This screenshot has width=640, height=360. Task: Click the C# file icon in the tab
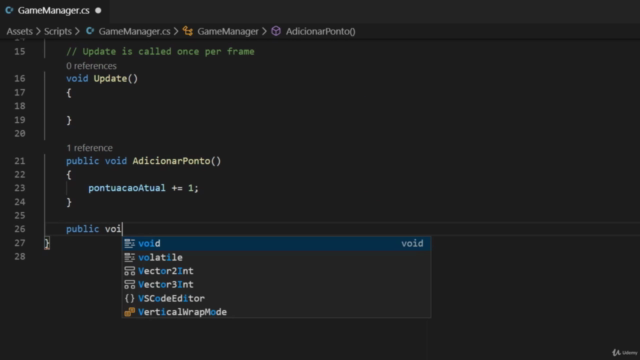[9, 11]
